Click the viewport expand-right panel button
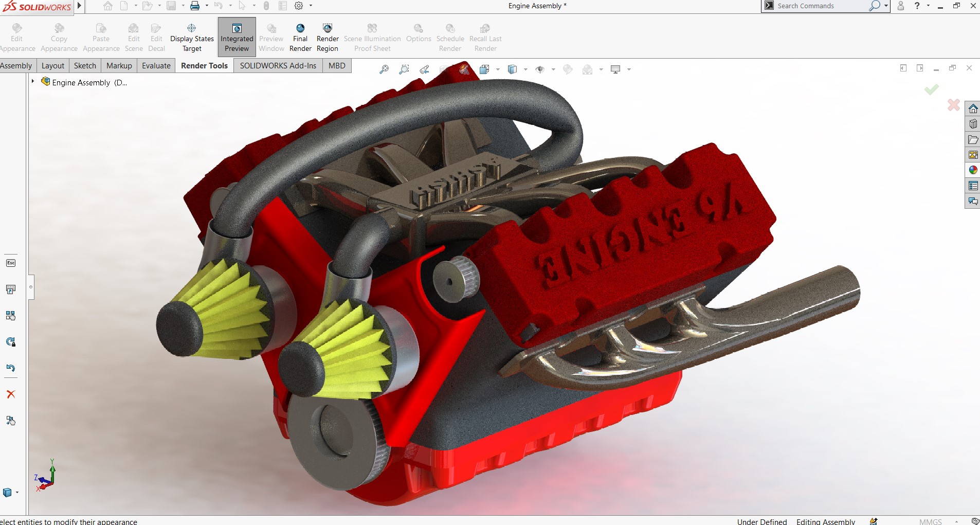980x525 pixels. point(920,68)
